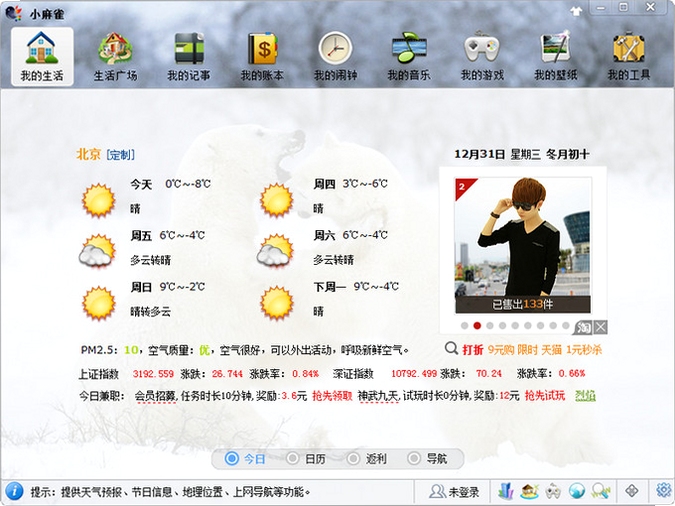Open 我的记事 notebook section
The width and height of the screenshot is (675, 506).
[x=189, y=56]
